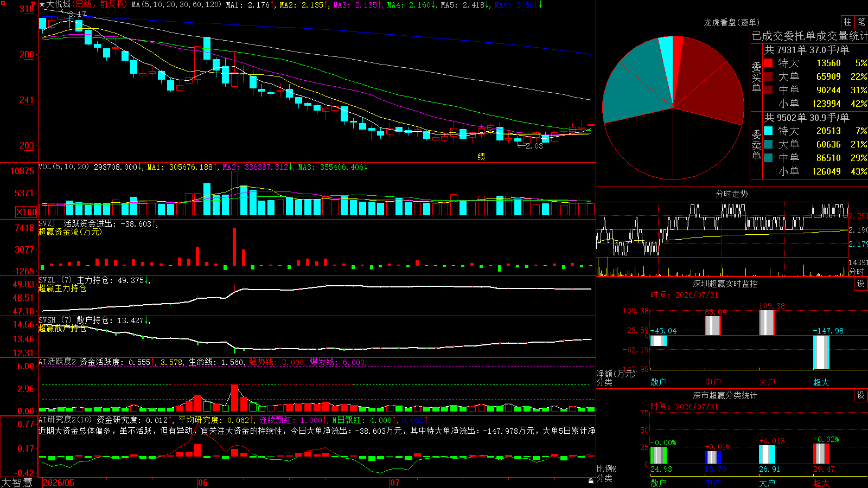This screenshot has width=868, height=488.
Task: Switch to 柱 bar view in 龙虎看盘
Action: point(847,22)
